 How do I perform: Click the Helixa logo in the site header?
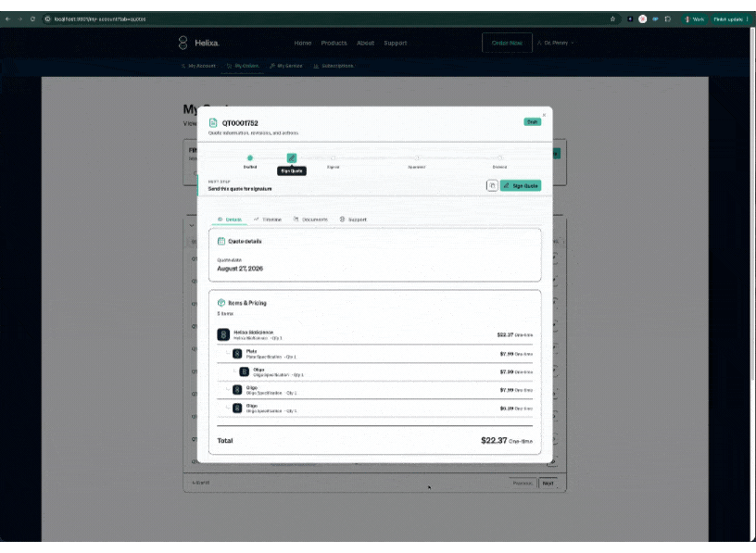(x=198, y=43)
